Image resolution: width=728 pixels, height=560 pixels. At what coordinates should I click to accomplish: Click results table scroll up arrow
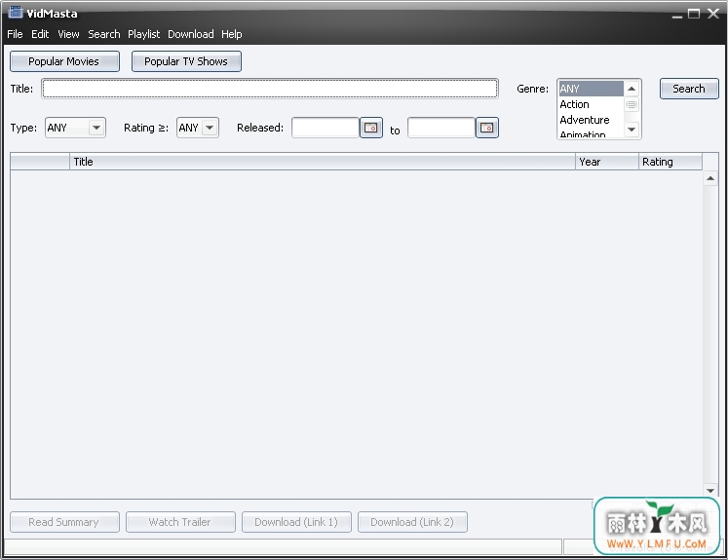pyautogui.click(x=710, y=178)
